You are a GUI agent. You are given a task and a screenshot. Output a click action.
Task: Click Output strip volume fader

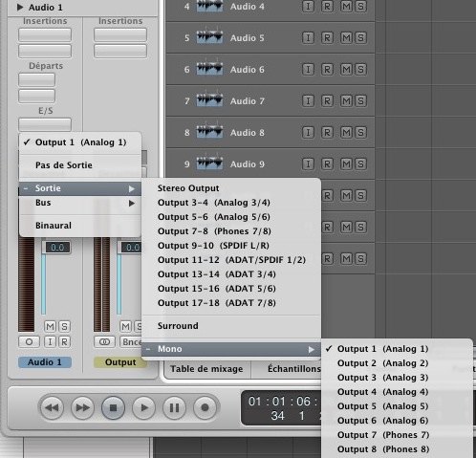(131, 248)
